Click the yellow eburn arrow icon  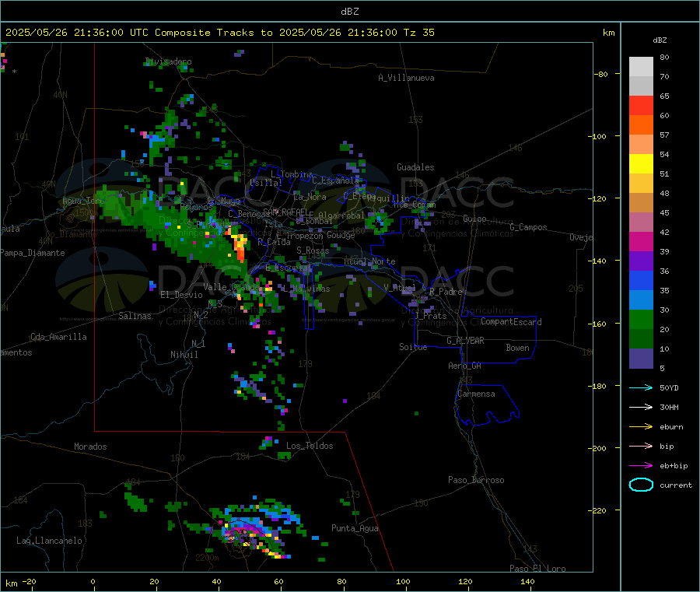point(641,427)
